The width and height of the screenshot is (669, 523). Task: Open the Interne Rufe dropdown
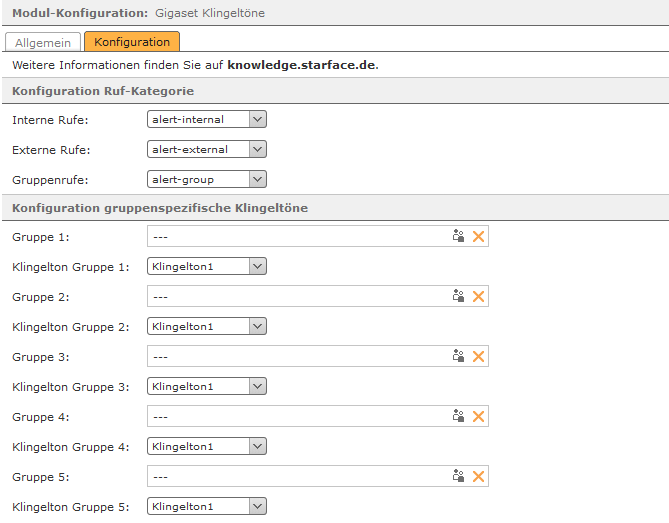click(207, 119)
